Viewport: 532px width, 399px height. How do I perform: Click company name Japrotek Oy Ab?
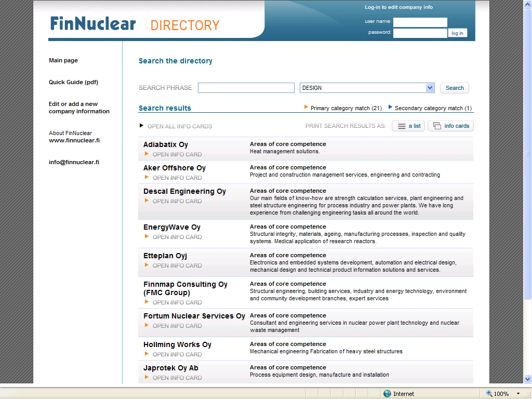tap(170, 368)
